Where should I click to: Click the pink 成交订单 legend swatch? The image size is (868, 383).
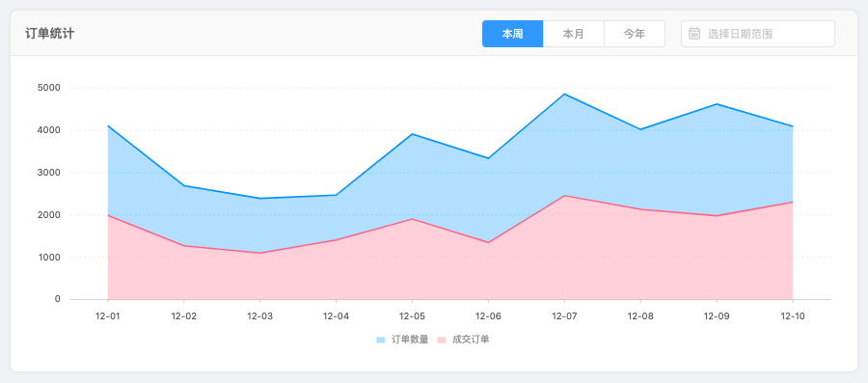click(x=441, y=340)
